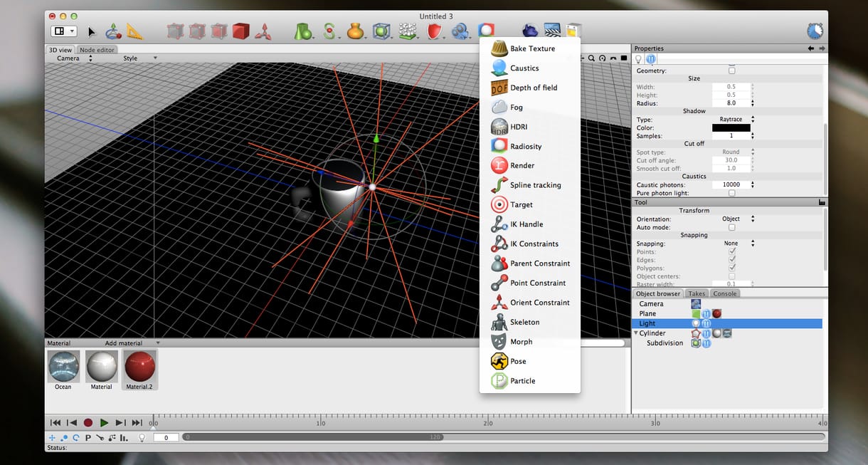The height and width of the screenshot is (465, 868).
Task: Click the clock icon at top right
Action: point(815,31)
